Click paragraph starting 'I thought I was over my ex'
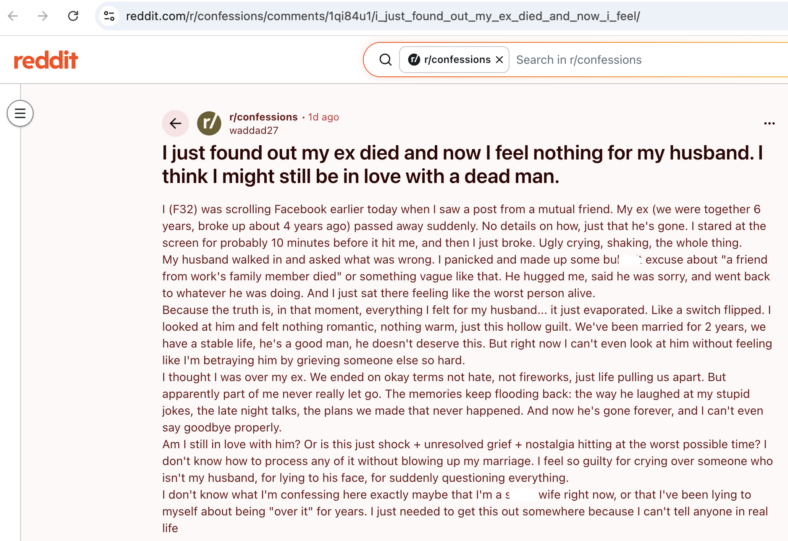The height and width of the screenshot is (541, 788). point(462,402)
